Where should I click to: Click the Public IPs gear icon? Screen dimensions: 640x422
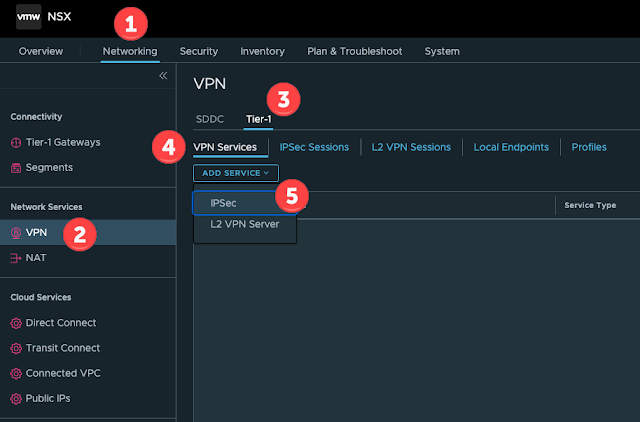(x=16, y=399)
